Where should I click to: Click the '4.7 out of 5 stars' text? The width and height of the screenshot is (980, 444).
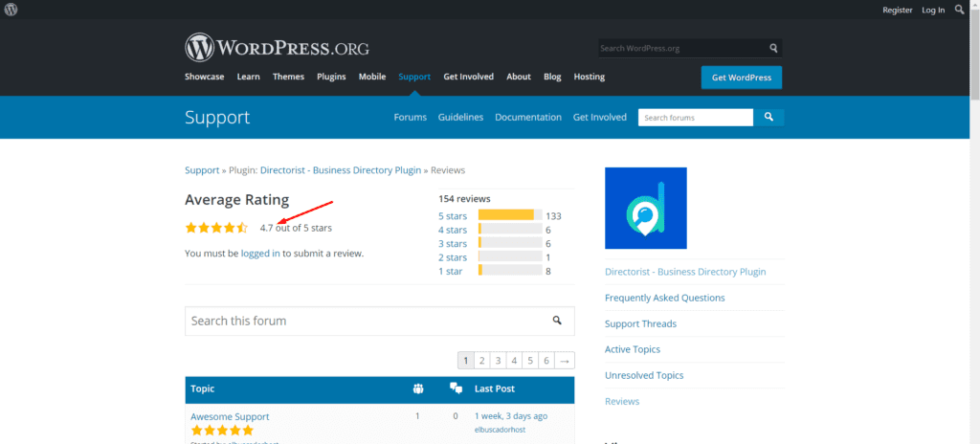click(x=297, y=229)
